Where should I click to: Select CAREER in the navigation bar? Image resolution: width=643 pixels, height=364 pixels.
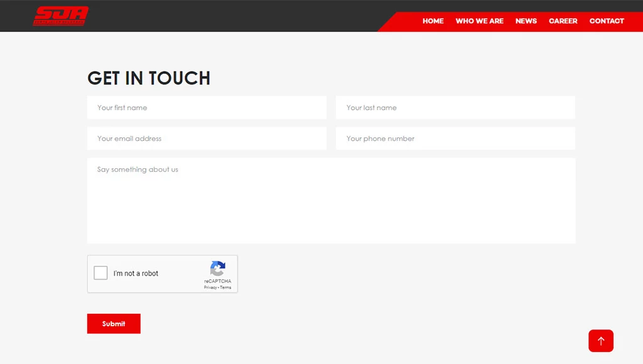pyautogui.click(x=563, y=21)
